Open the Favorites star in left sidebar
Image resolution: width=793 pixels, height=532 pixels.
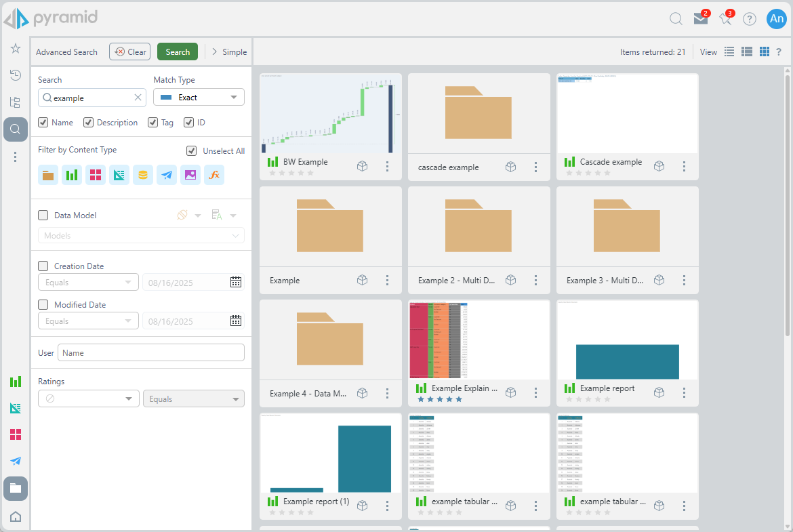coord(15,48)
